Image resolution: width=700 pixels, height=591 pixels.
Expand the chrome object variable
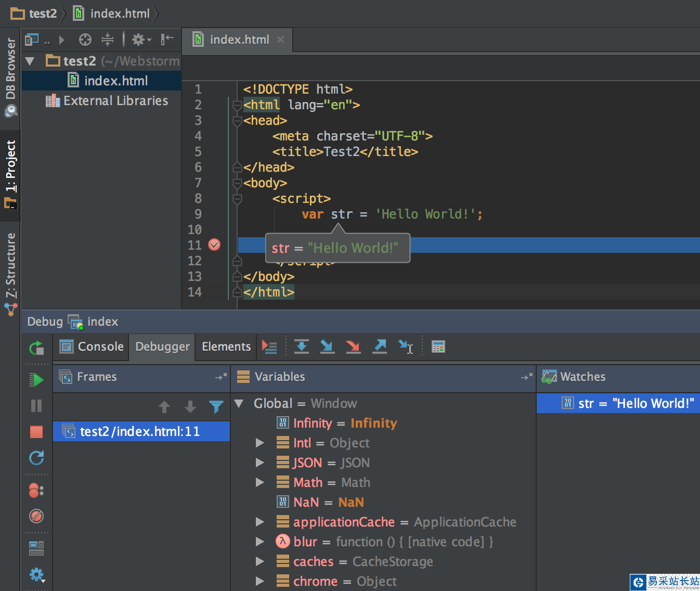(260, 581)
